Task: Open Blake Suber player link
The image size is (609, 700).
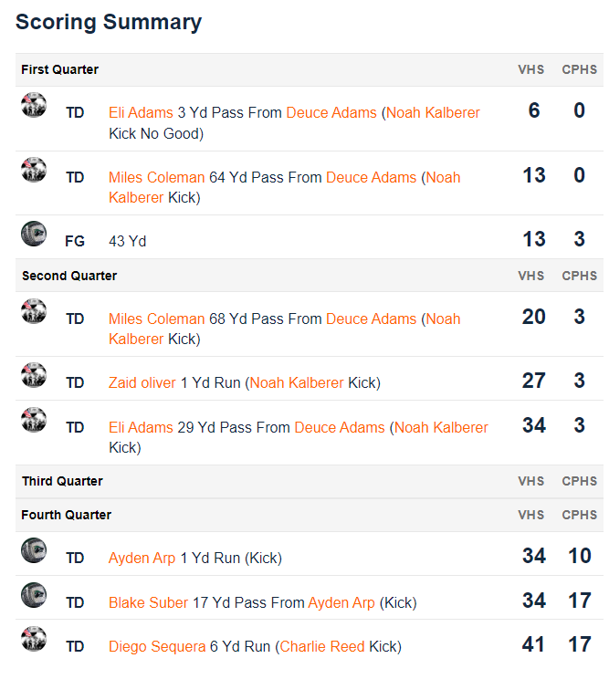Action: click(148, 602)
